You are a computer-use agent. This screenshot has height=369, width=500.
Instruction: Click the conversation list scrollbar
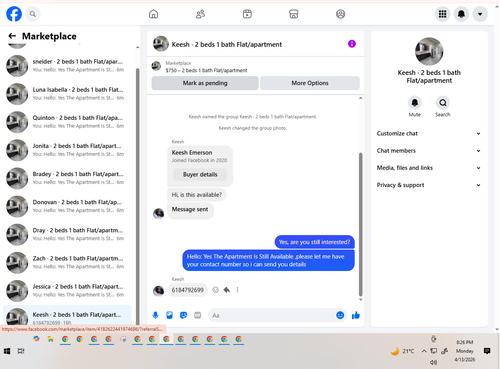click(137, 196)
